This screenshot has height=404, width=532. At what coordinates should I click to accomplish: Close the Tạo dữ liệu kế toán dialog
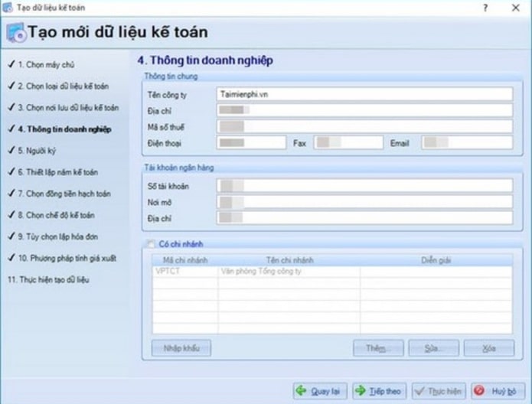pyautogui.click(x=515, y=8)
